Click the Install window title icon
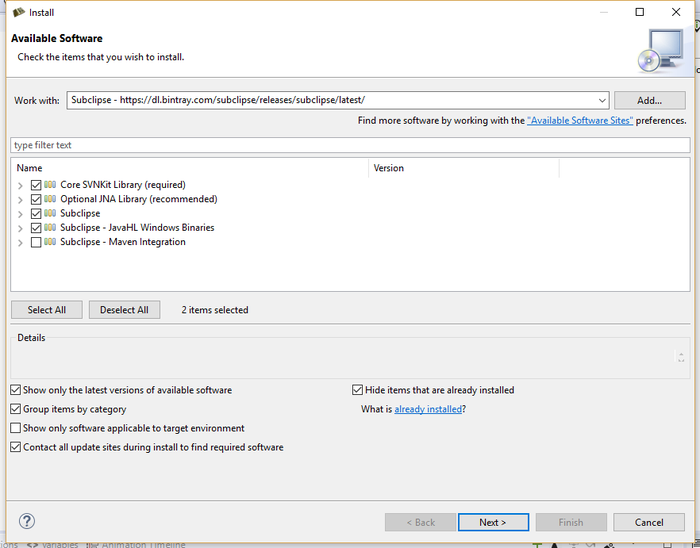Viewport: 700px width, 548px height. point(19,12)
